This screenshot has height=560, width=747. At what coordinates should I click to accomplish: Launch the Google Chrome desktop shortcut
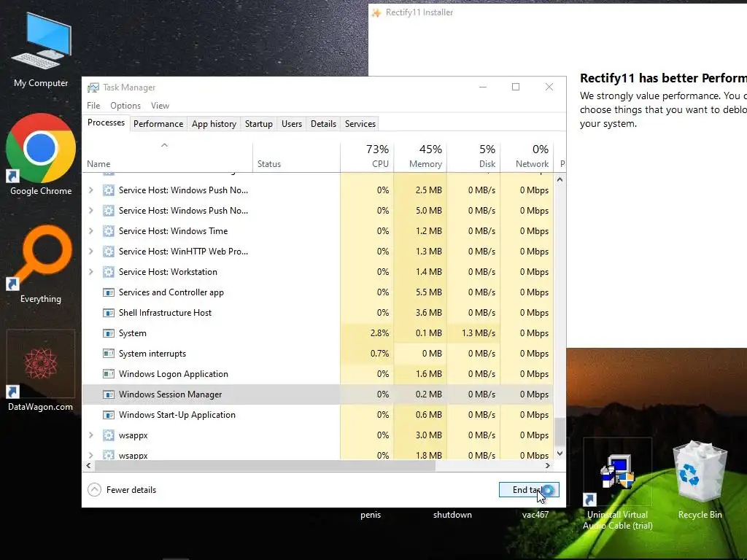pos(41,155)
